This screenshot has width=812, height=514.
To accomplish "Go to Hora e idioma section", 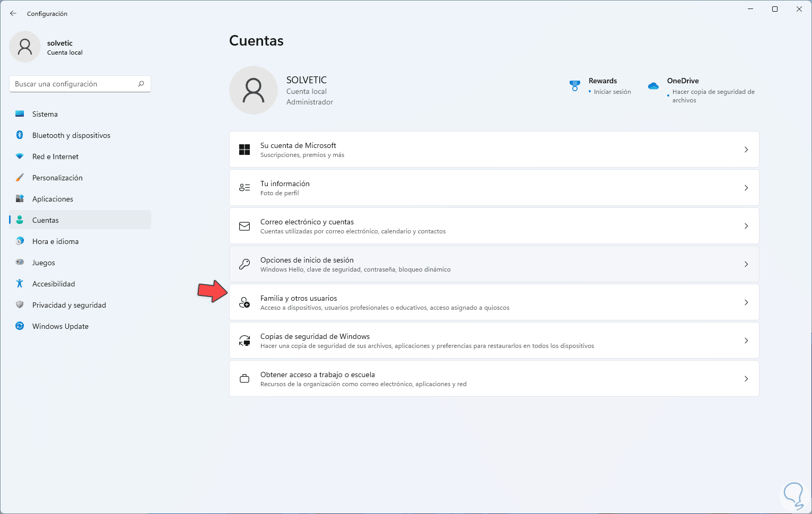I will coord(55,241).
